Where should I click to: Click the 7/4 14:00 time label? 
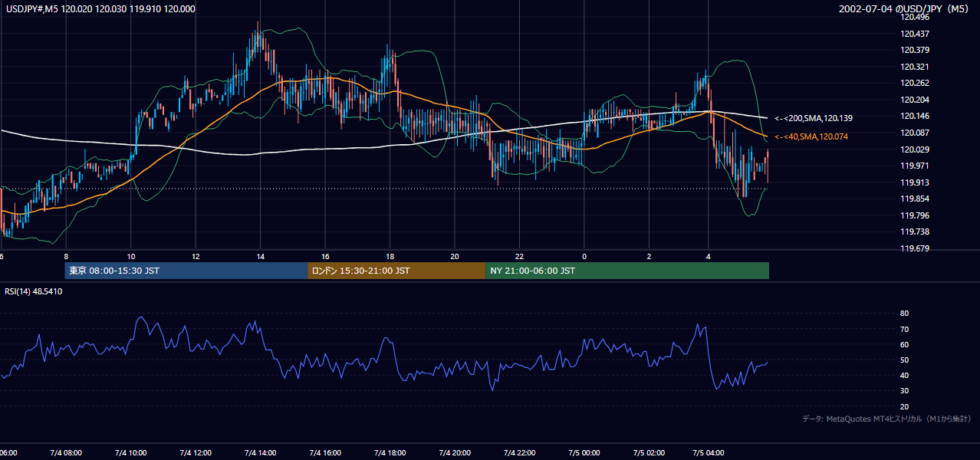click(260, 453)
